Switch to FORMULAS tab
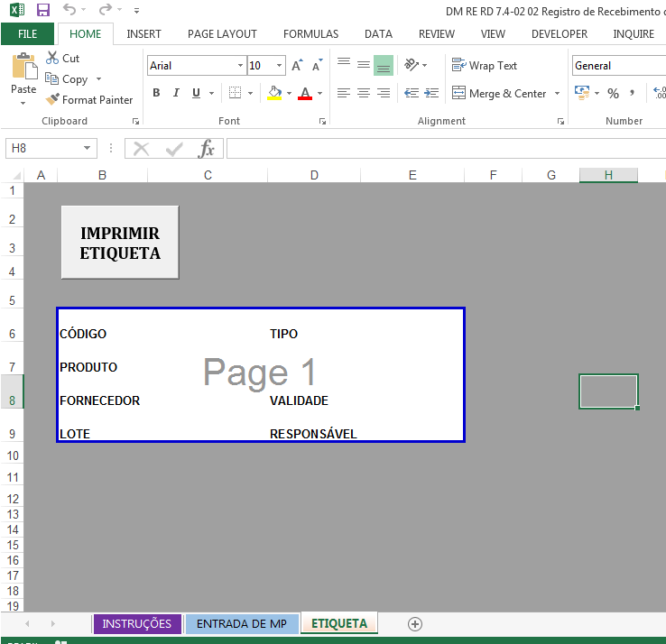This screenshot has width=666, height=644. (x=311, y=34)
